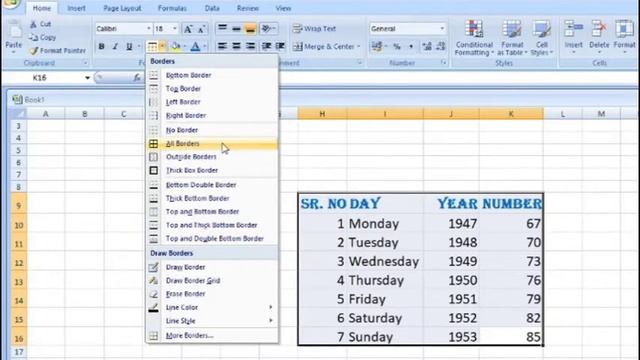
Task: Select All Borders option
Action: [212, 144]
